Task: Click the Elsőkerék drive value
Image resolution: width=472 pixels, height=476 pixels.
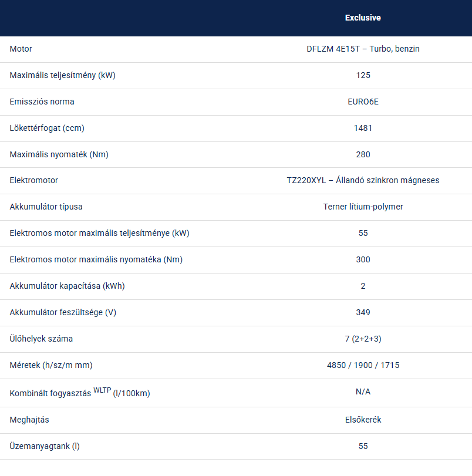Action: (x=363, y=420)
